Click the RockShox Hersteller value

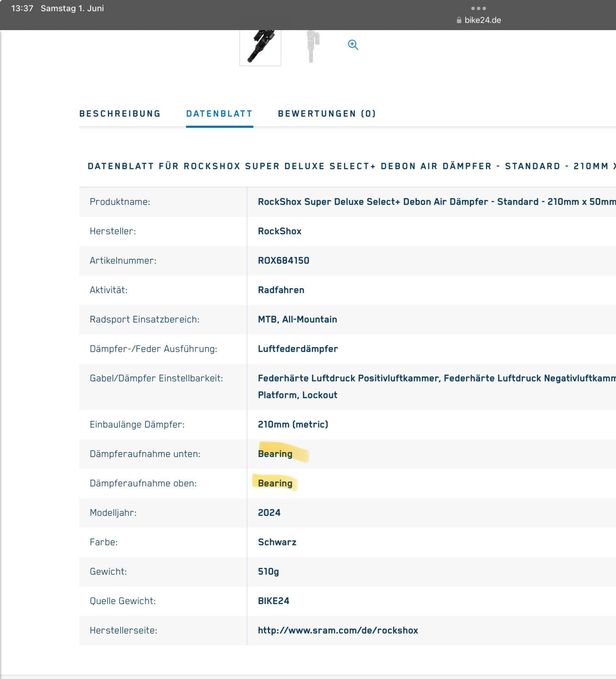coord(279,231)
